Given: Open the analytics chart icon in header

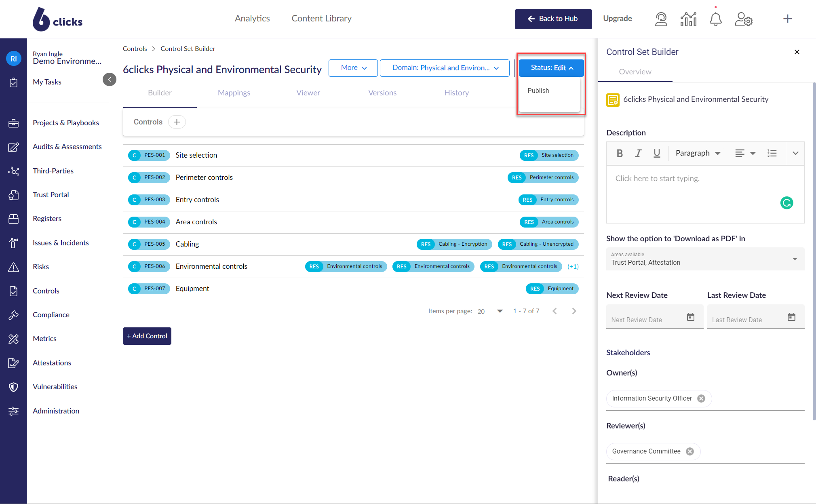Looking at the screenshot, I should pyautogui.click(x=688, y=19).
